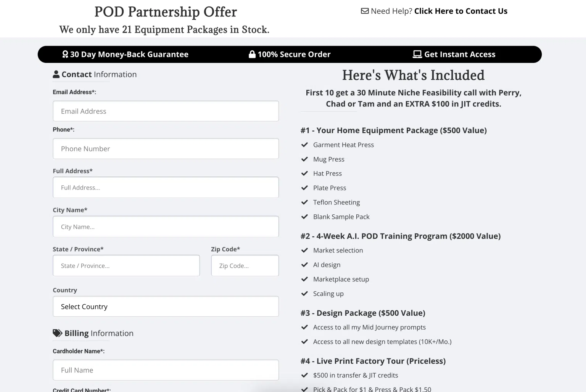Click into the Phone Number field
The height and width of the screenshot is (392, 586).
[166, 149]
